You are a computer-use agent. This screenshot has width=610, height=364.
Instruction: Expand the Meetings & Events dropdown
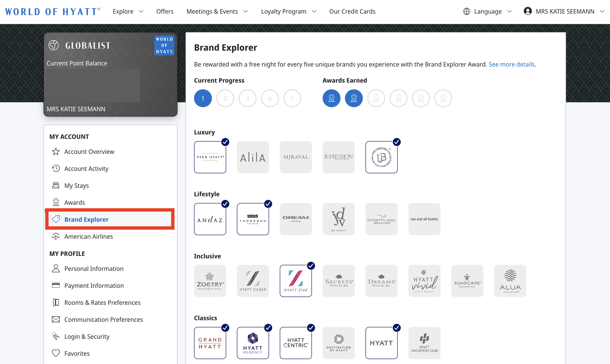[x=217, y=12]
